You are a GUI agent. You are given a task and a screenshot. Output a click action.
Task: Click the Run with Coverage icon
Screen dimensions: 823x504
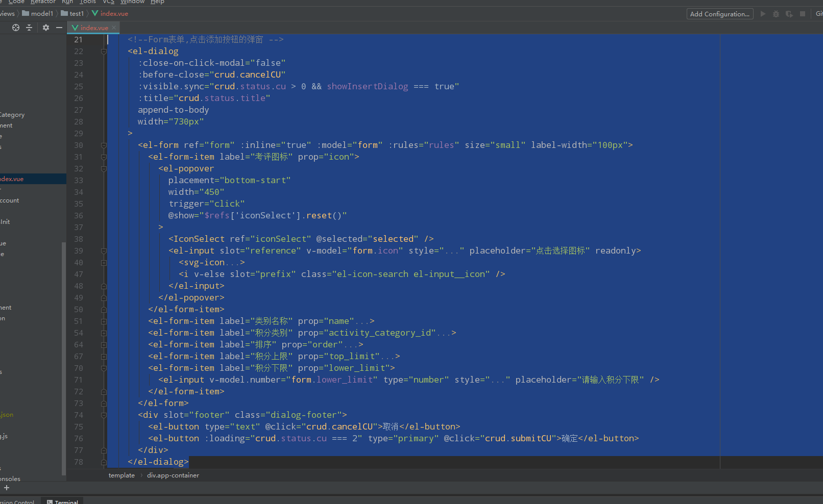point(789,14)
